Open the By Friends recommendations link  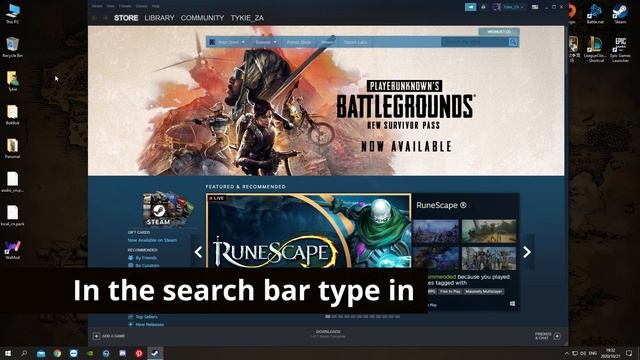tap(146, 258)
